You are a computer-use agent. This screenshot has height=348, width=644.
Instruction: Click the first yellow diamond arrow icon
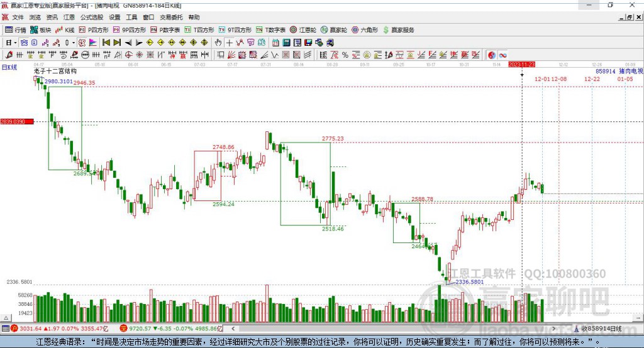(150, 43)
